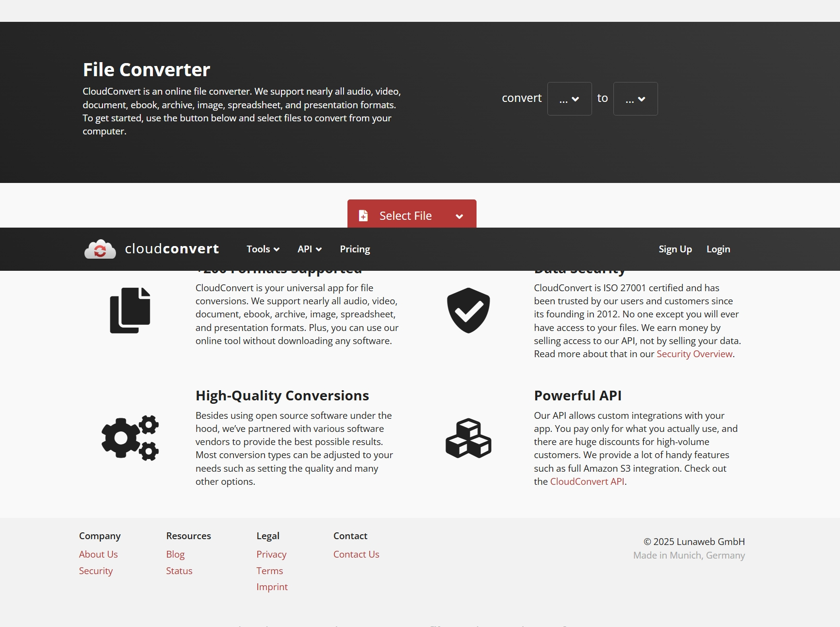The height and width of the screenshot is (627, 840).
Task: Open About Us from the footer
Action: [98, 554]
